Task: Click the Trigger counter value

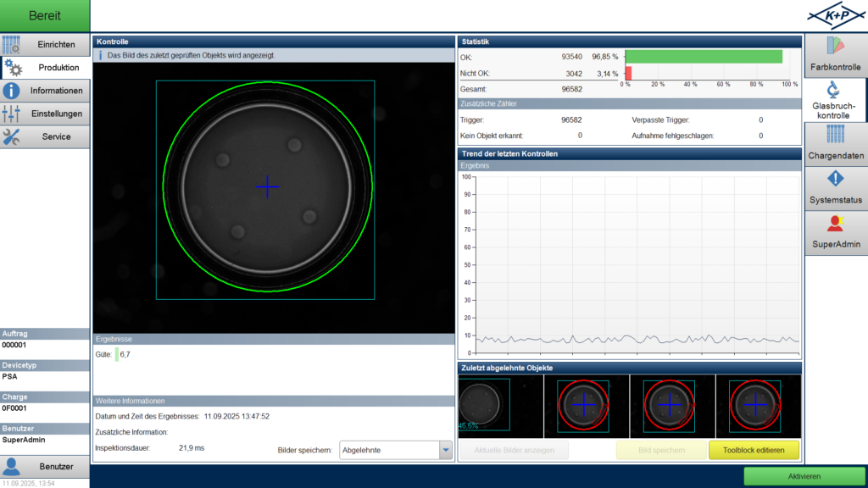Action: tap(572, 120)
